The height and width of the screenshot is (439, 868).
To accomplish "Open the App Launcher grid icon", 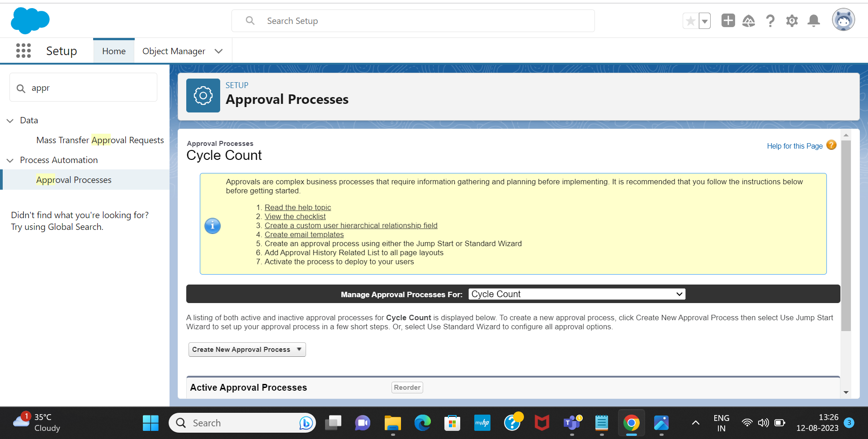I will (24, 51).
